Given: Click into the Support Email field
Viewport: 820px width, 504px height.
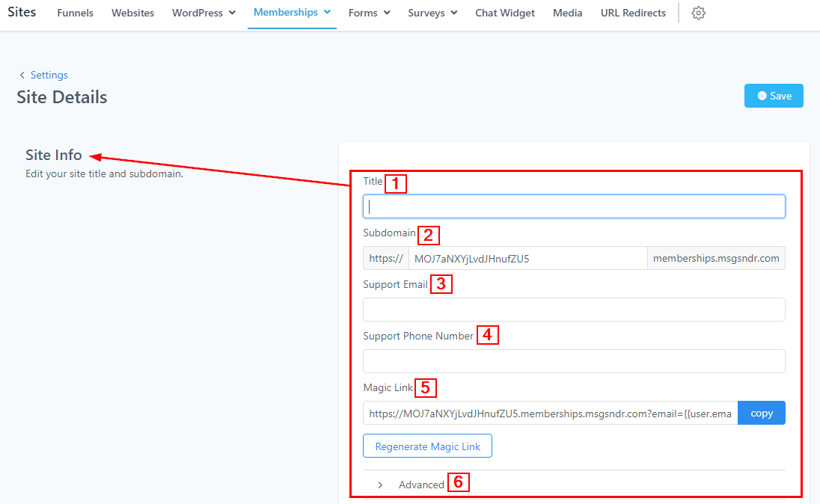Looking at the screenshot, I should [574, 310].
